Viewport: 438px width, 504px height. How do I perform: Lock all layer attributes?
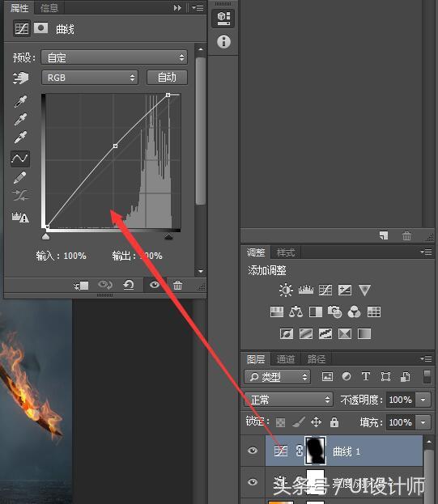(334, 422)
